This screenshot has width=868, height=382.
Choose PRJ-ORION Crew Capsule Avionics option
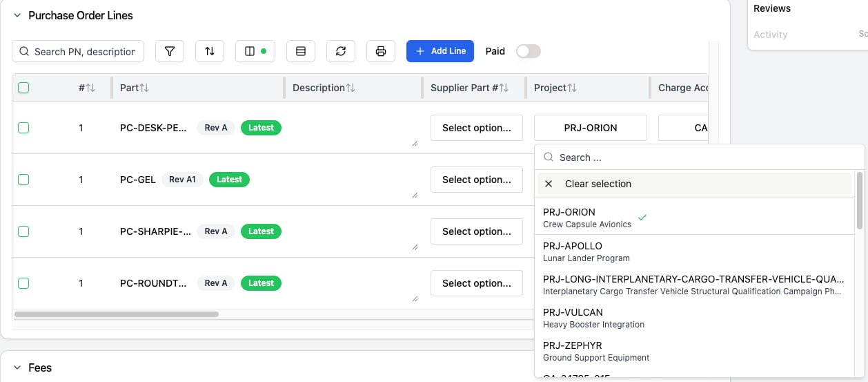(695, 218)
